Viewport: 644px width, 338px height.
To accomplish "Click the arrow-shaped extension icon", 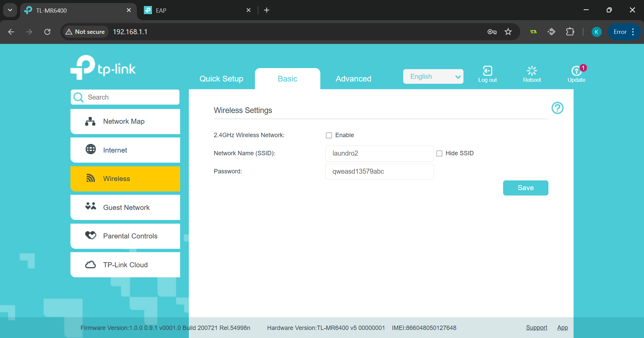I will pyautogui.click(x=551, y=32).
